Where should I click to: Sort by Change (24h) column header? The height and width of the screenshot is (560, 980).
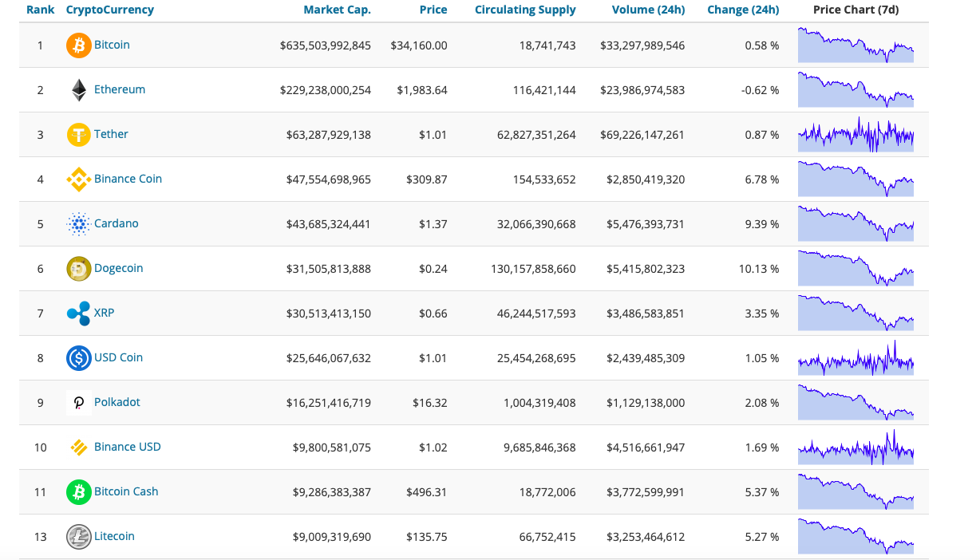[743, 10]
